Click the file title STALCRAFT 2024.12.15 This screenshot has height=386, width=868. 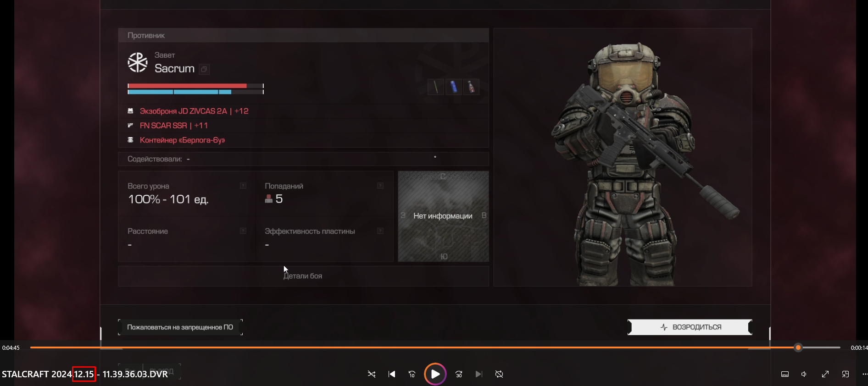pyautogui.click(x=85, y=374)
